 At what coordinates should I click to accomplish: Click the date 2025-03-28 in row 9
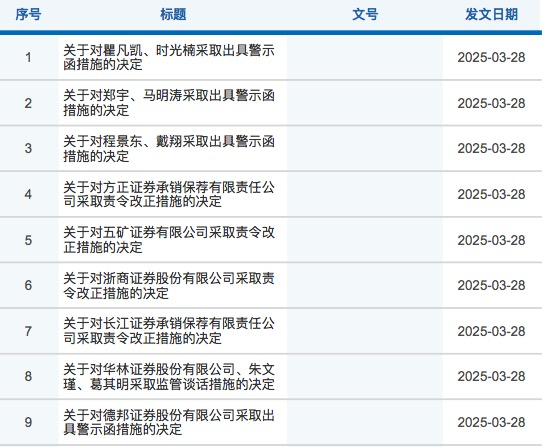tap(491, 422)
